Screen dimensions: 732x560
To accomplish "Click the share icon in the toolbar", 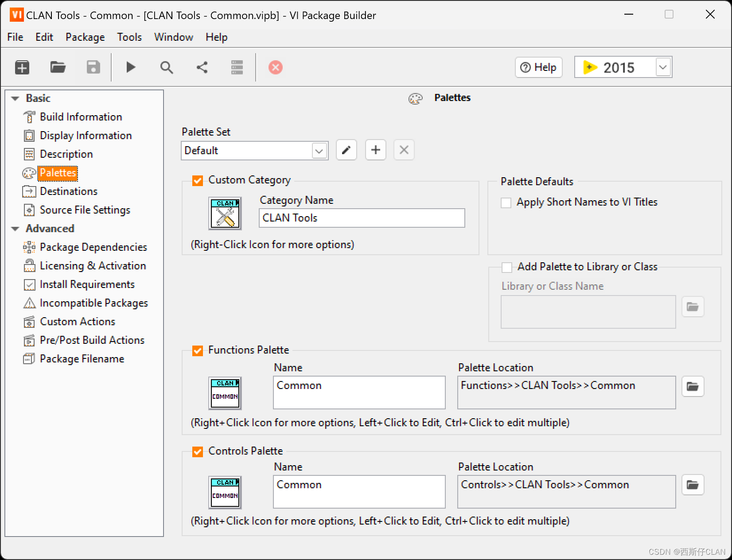I will point(202,67).
